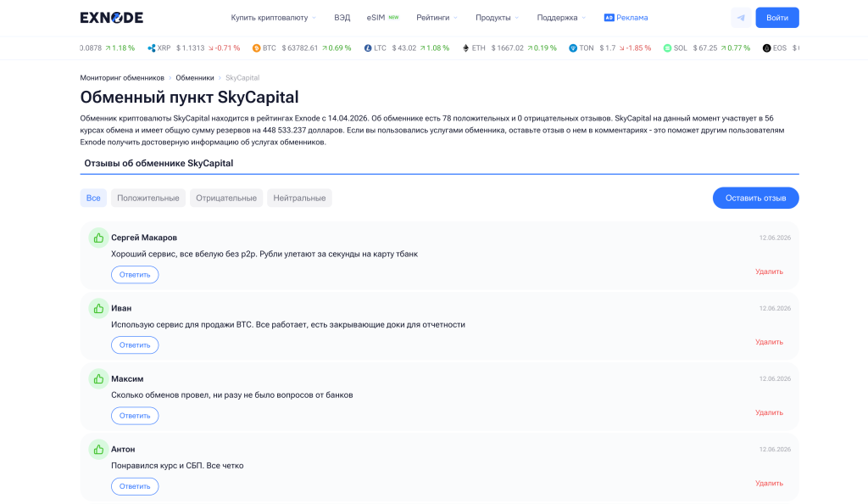Expand the Продукты dropdown

pos(497,18)
